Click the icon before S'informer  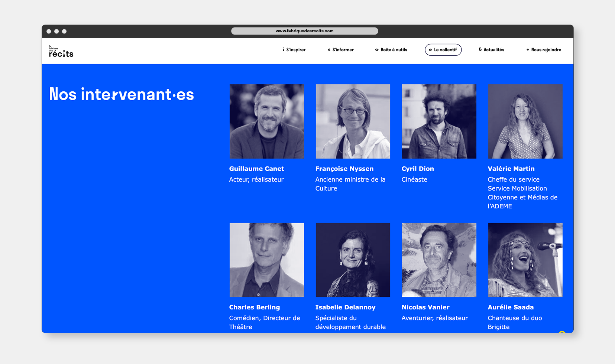pos(329,50)
